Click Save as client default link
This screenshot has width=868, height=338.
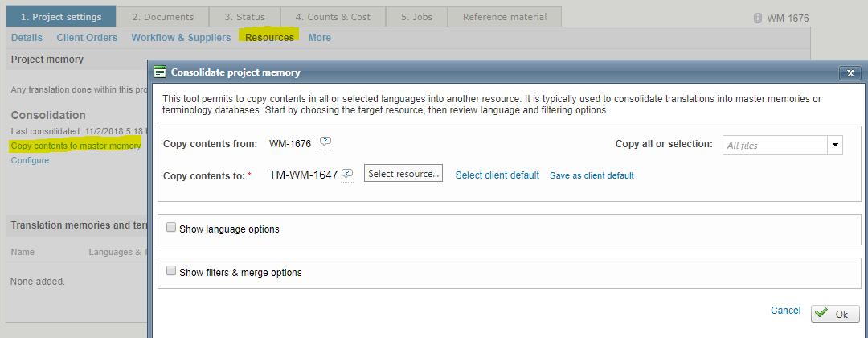click(x=592, y=175)
